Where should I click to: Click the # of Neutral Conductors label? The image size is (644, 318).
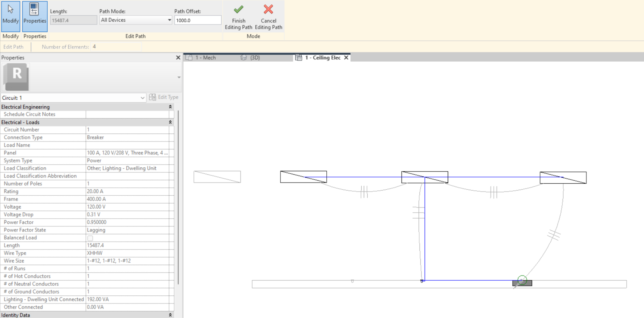point(31,284)
